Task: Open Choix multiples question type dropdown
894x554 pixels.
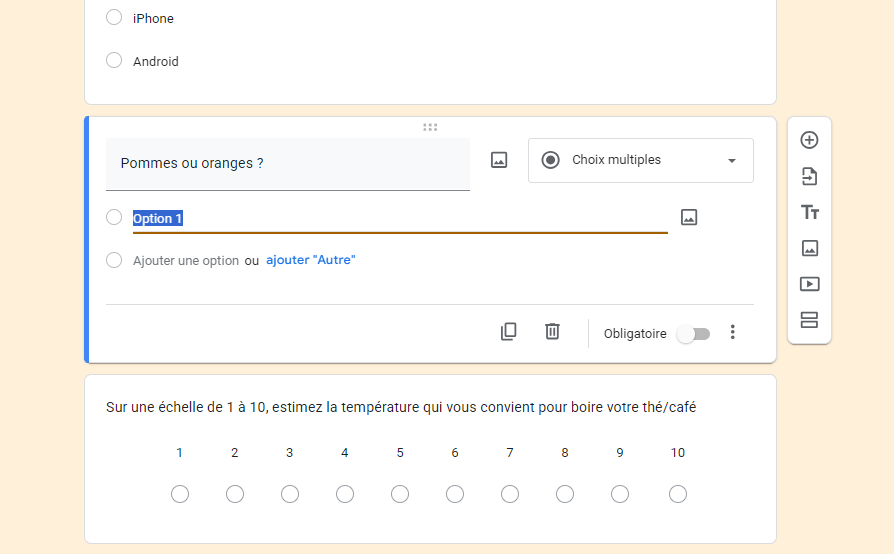Action: [640, 160]
